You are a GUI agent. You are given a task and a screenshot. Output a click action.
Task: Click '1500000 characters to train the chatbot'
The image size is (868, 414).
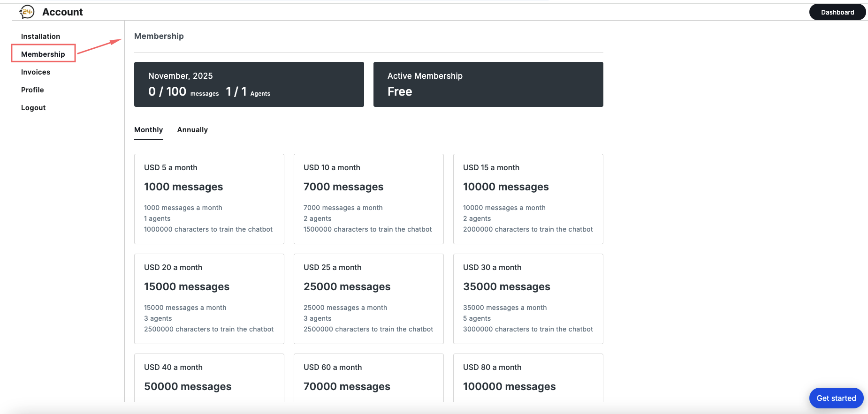pos(368,229)
